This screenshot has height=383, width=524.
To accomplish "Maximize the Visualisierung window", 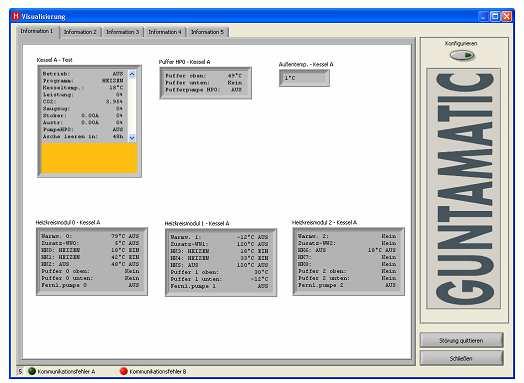I will 495,16.
